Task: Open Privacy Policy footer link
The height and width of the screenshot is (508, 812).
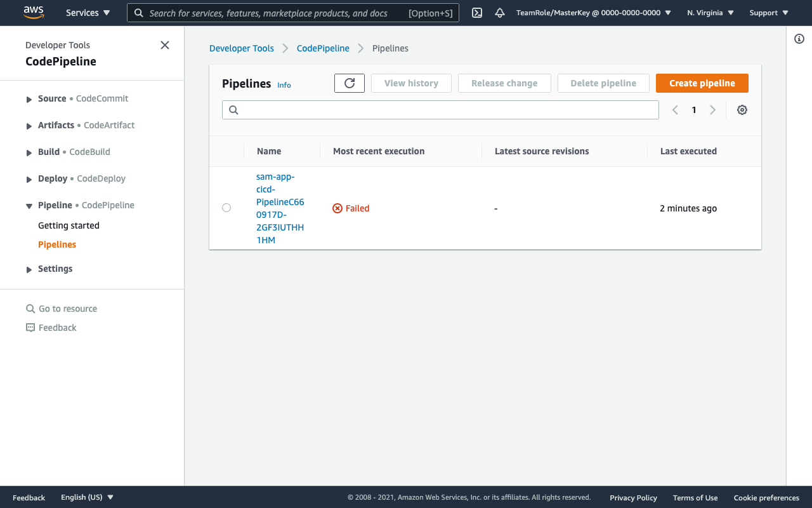Action: pos(633,497)
